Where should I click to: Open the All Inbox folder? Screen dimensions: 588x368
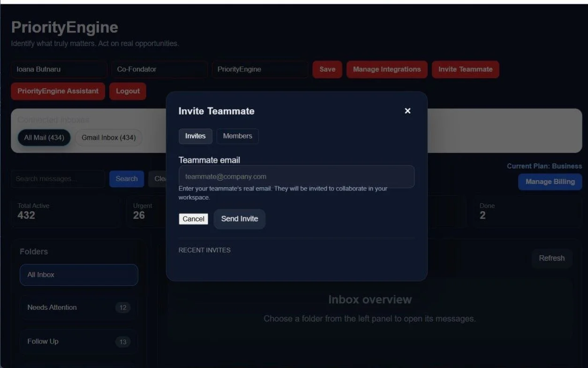79,275
